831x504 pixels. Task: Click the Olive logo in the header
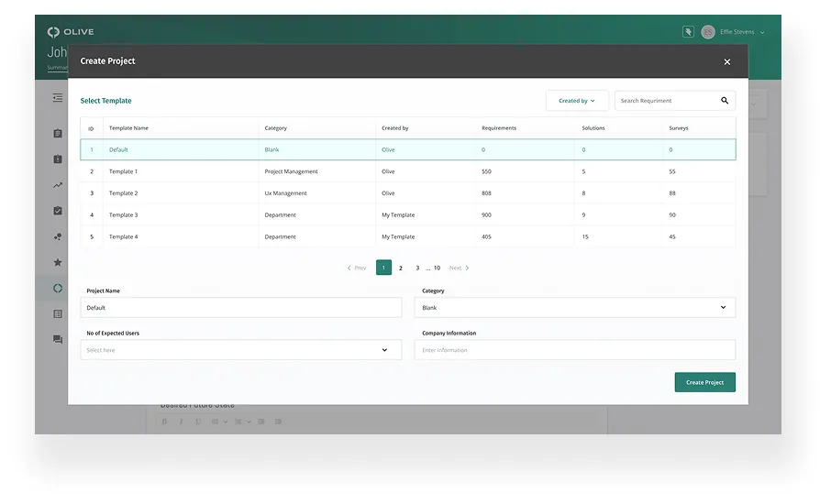[x=71, y=32]
